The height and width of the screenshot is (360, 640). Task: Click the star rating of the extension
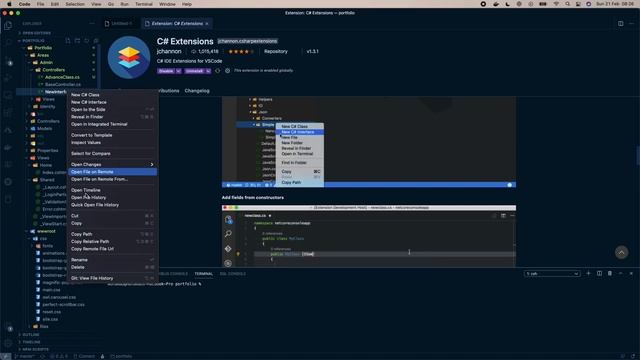[241, 51]
